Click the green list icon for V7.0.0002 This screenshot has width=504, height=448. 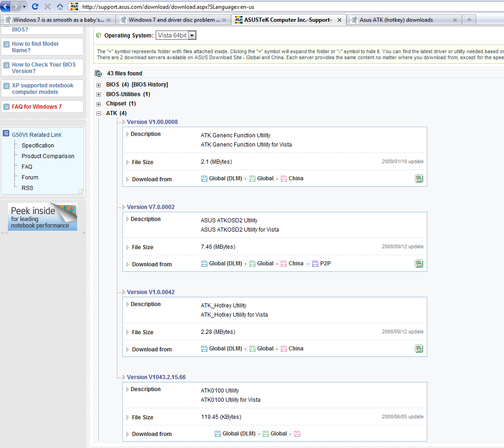point(419,264)
